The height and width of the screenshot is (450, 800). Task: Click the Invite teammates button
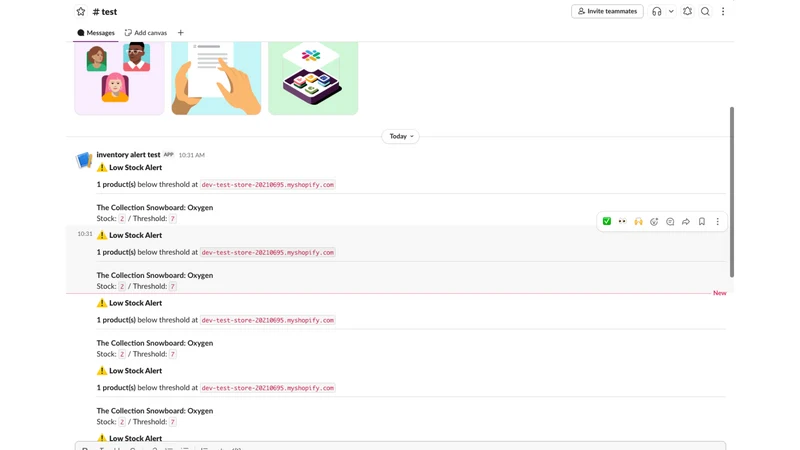coord(607,11)
